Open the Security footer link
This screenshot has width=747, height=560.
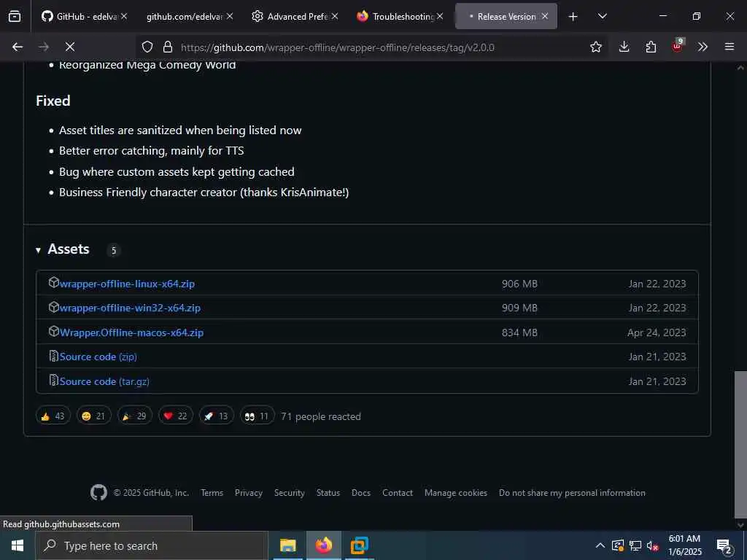click(x=289, y=493)
